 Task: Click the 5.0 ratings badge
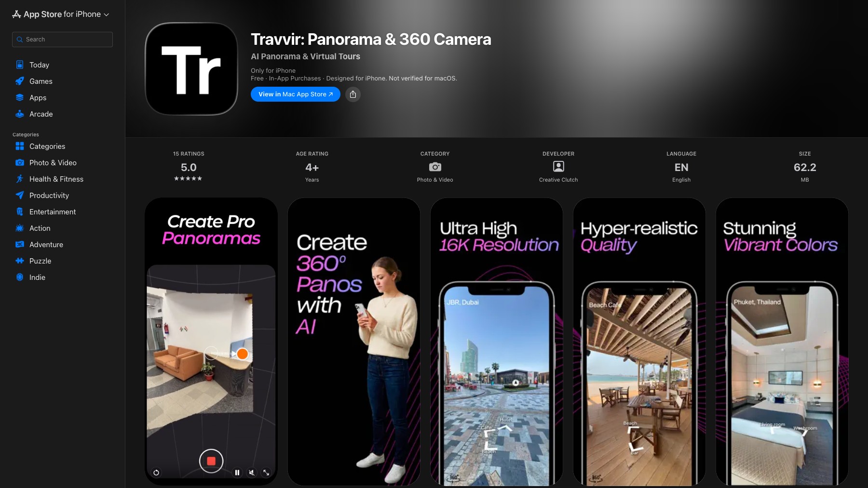click(x=189, y=167)
